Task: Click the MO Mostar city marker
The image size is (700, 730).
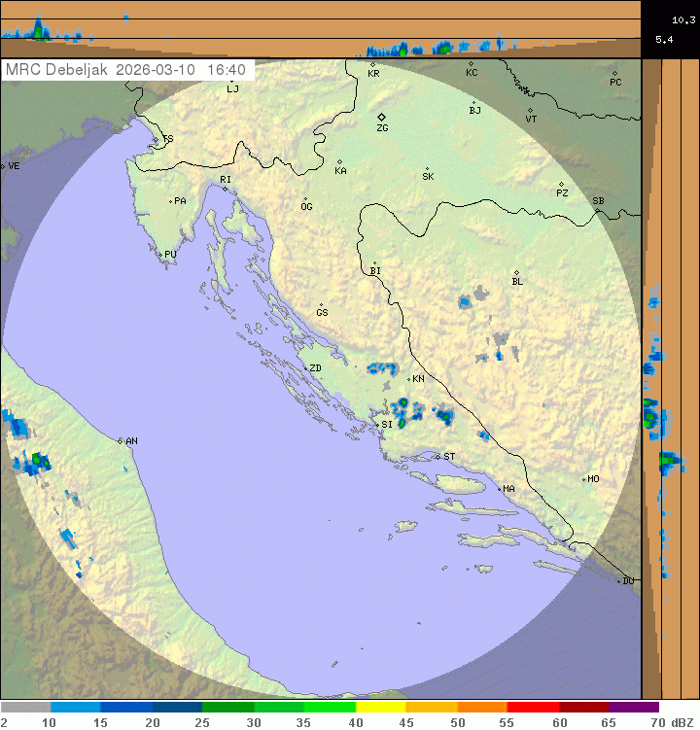Action: [x=584, y=479]
